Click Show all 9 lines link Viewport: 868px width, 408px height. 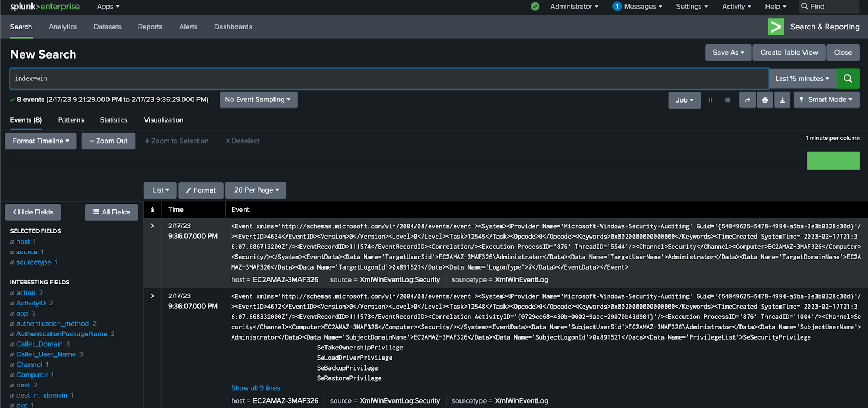click(x=256, y=388)
